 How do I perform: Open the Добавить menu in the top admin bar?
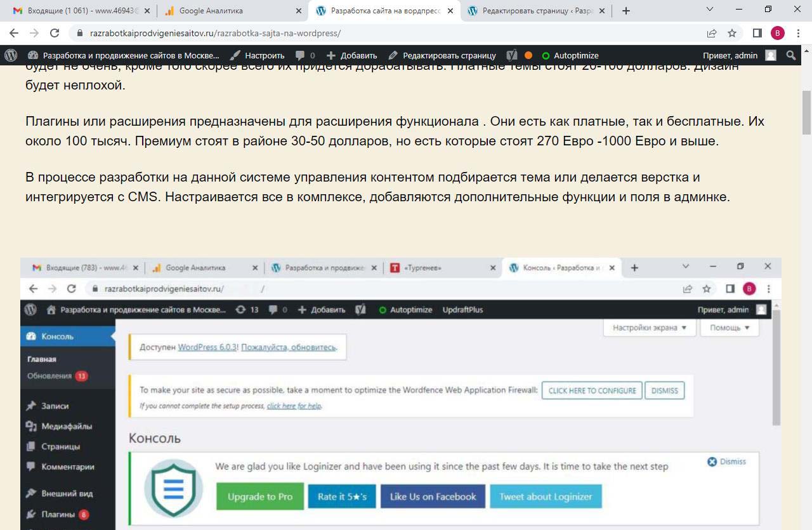(x=352, y=55)
